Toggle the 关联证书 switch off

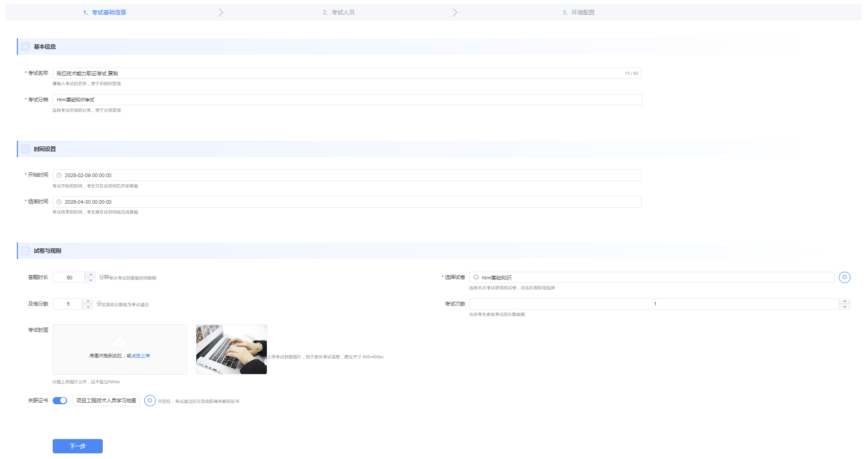(x=60, y=401)
